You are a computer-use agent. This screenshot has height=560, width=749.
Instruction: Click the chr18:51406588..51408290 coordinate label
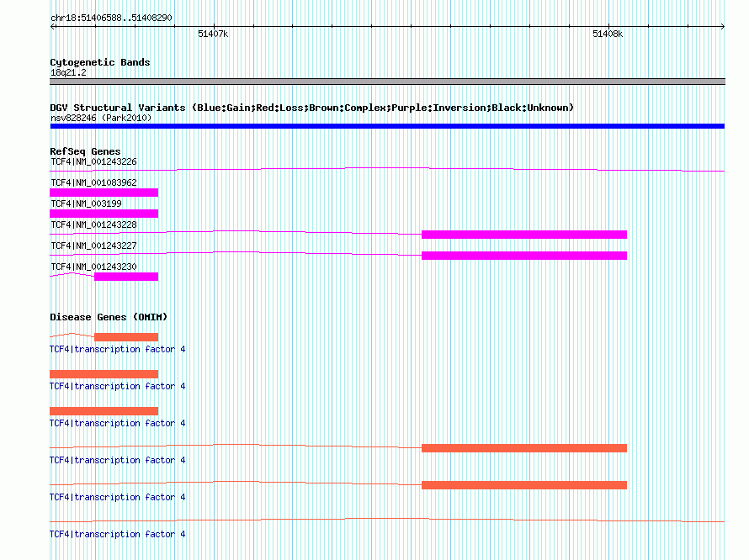[111, 18]
